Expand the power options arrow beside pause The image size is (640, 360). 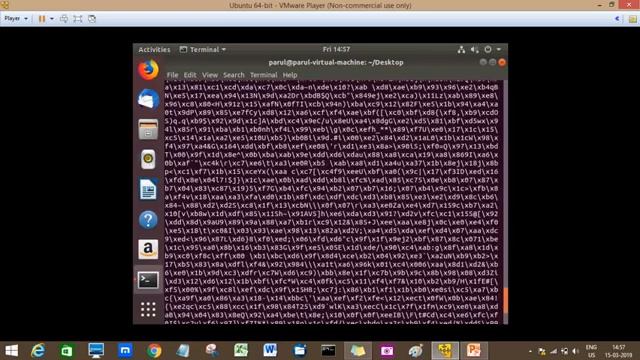[52, 19]
